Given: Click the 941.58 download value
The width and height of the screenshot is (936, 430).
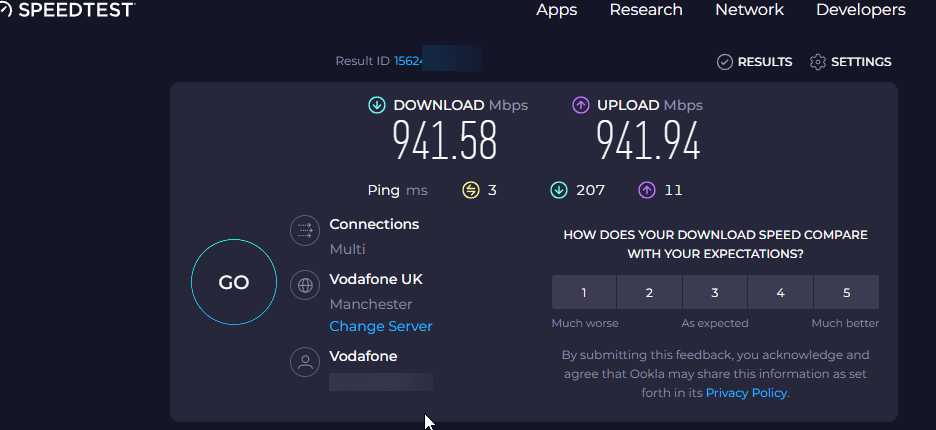Looking at the screenshot, I should click(445, 141).
